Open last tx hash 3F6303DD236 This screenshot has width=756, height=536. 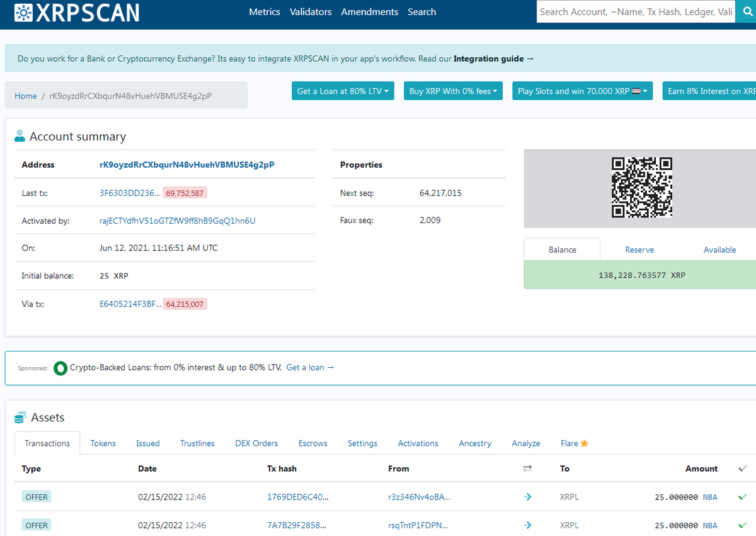(130, 193)
